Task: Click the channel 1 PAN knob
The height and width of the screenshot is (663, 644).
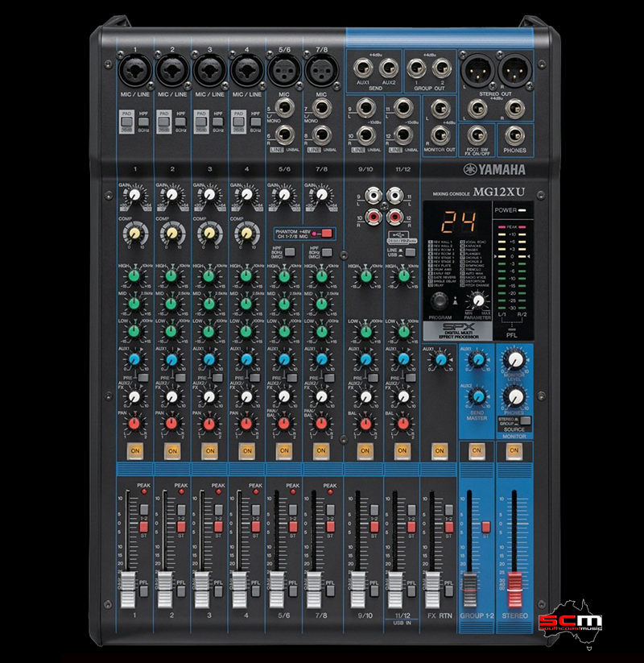Action: [134, 424]
